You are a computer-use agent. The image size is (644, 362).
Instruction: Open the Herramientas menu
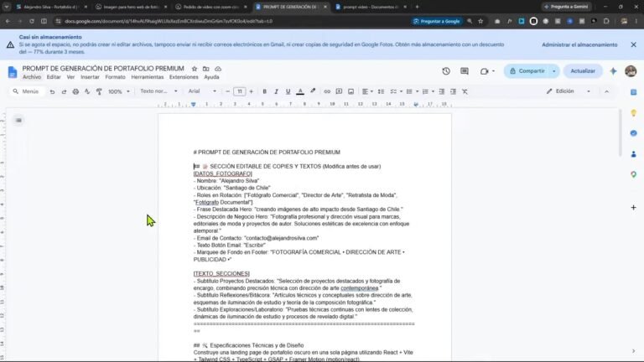148,77
